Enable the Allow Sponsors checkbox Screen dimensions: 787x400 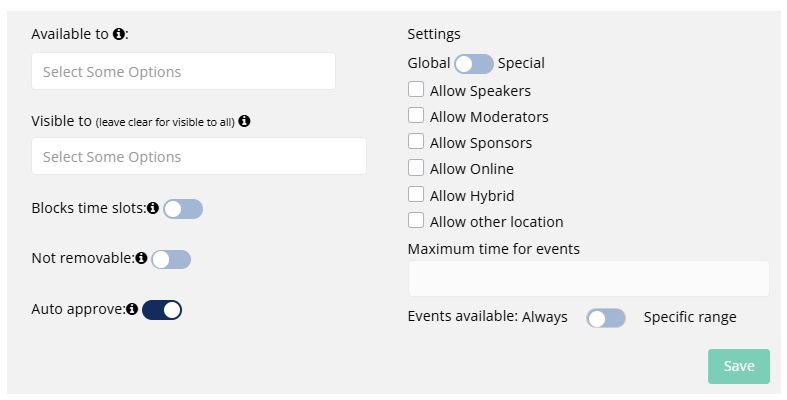click(x=416, y=142)
